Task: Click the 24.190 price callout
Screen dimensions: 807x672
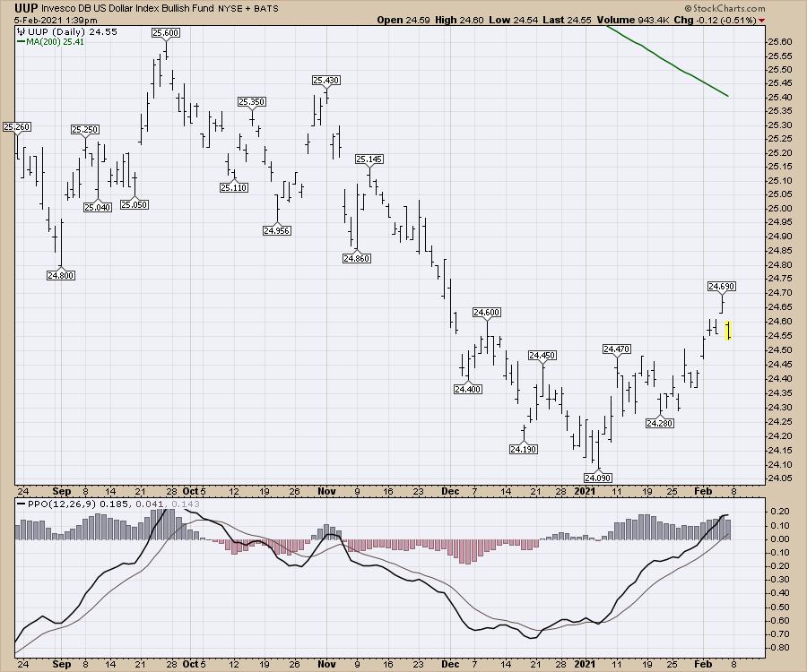Action: [x=523, y=448]
